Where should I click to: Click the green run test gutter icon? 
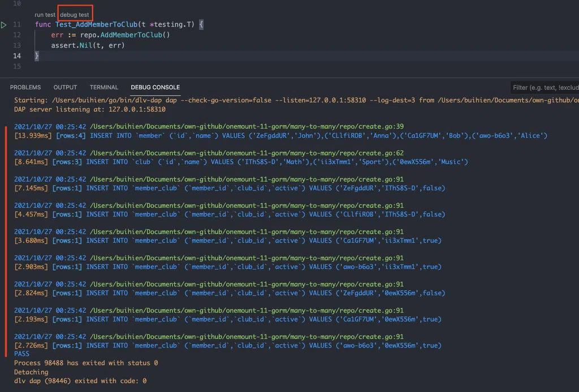coord(4,25)
